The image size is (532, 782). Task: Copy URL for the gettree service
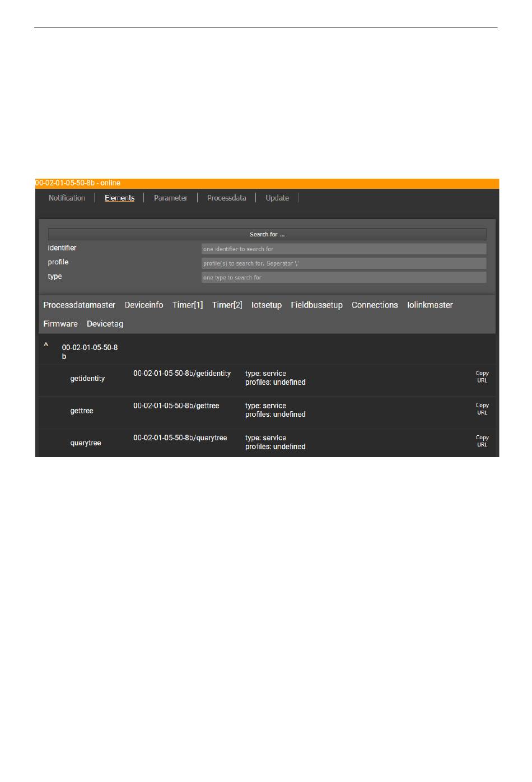(482, 409)
